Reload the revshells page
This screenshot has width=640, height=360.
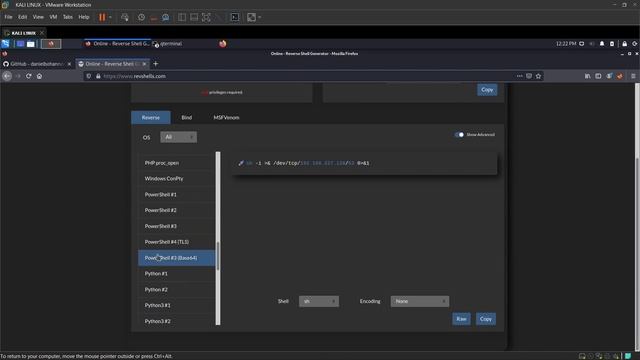click(29, 76)
